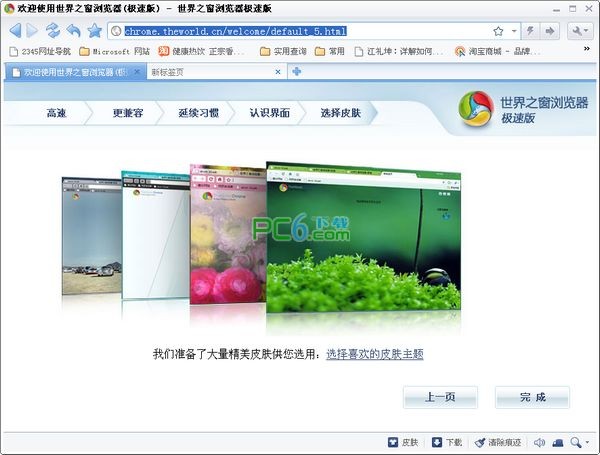
Task: Click the 世界之窗浏览器 globe logo
Action: click(x=476, y=109)
